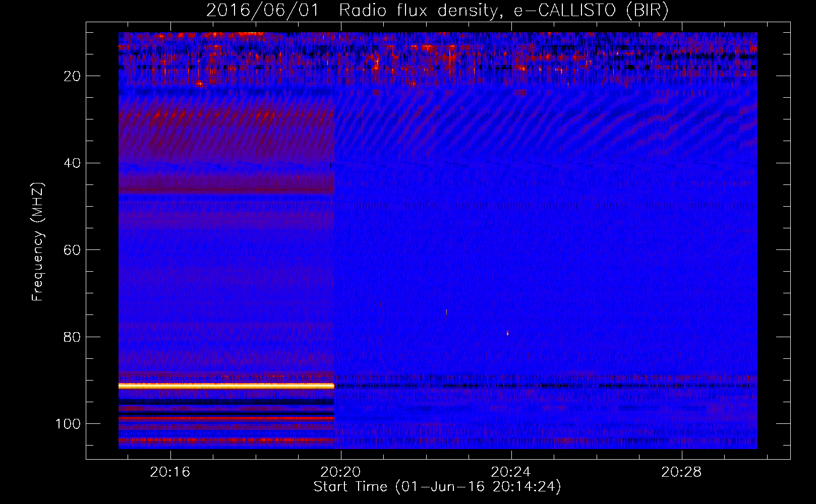Click the '100' frequency tick label
Screen dimensions: 816x504
pyautogui.click(x=68, y=424)
